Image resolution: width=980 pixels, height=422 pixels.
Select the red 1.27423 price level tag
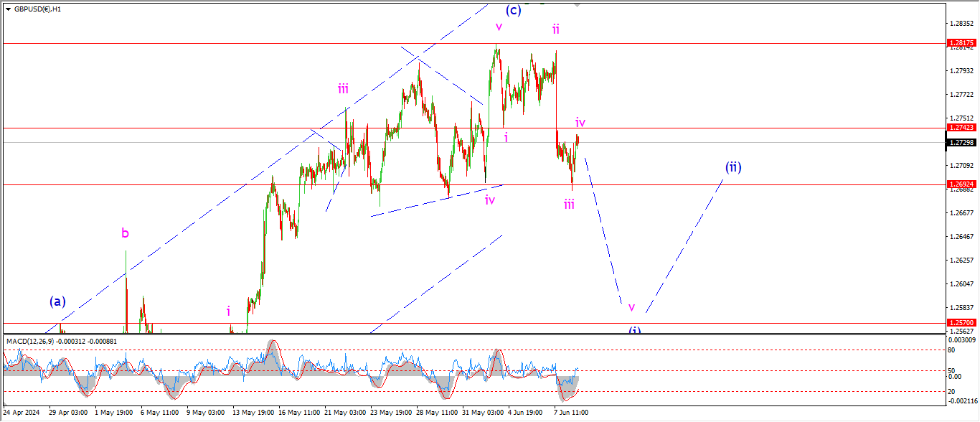(x=961, y=128)
